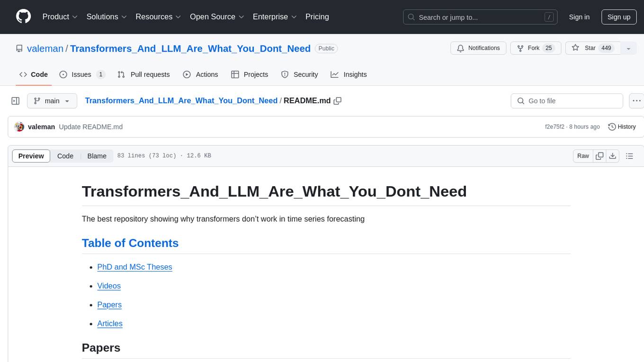Open the valeman owner profile link
This screenshot has width=644, height=362.
pyautogui.click(x=45, y=48)
